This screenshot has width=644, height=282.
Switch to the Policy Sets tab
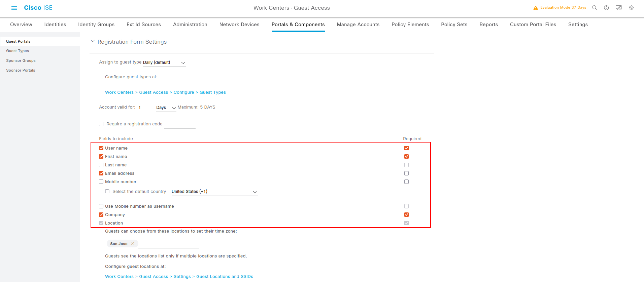pos(454,25)
